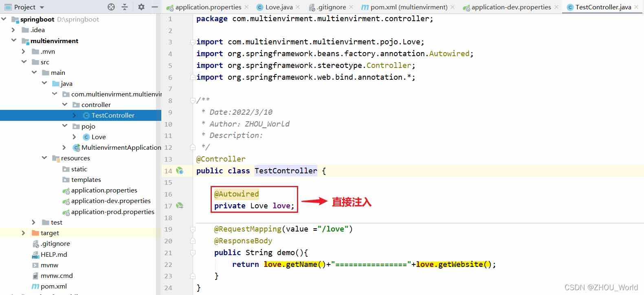
Task: Select HELP.md file
Action: pyautogui.click(x=53, y=254)
